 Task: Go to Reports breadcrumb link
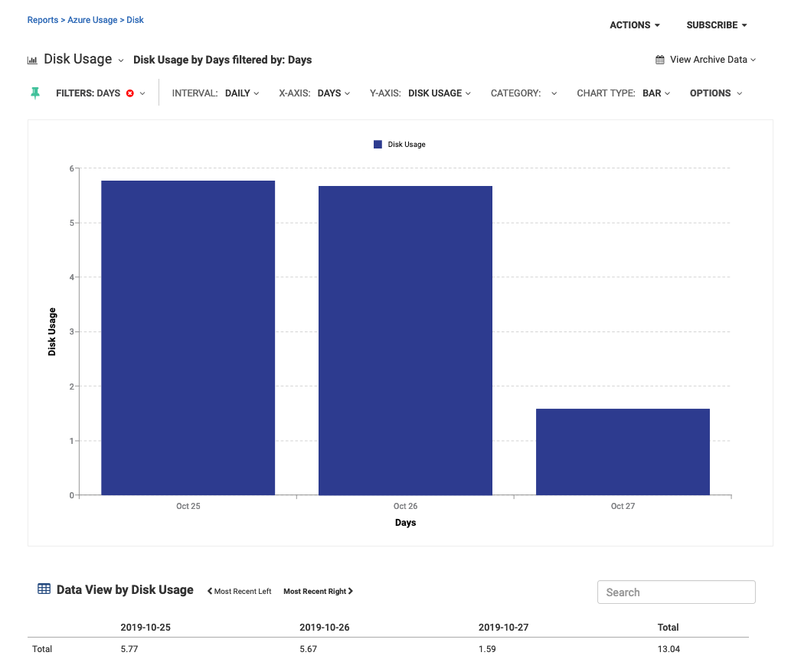[42, 20]
